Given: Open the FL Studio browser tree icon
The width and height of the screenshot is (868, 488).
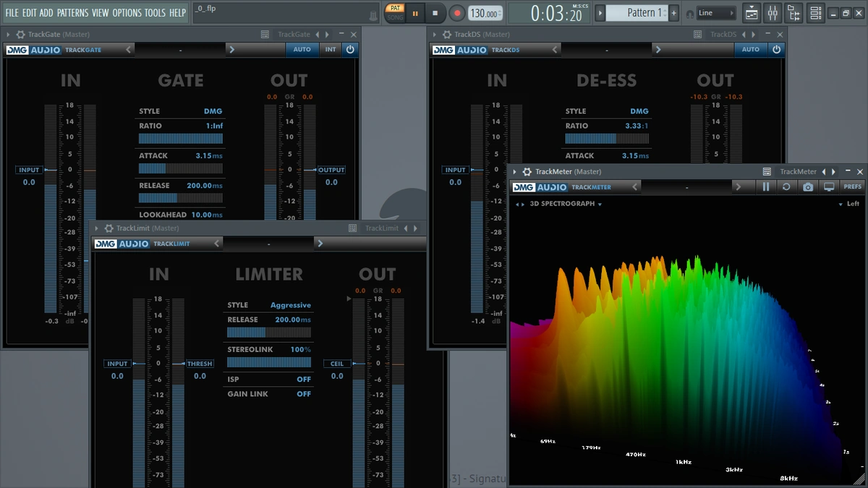Looking at the screenshot, I should (794, 13).
